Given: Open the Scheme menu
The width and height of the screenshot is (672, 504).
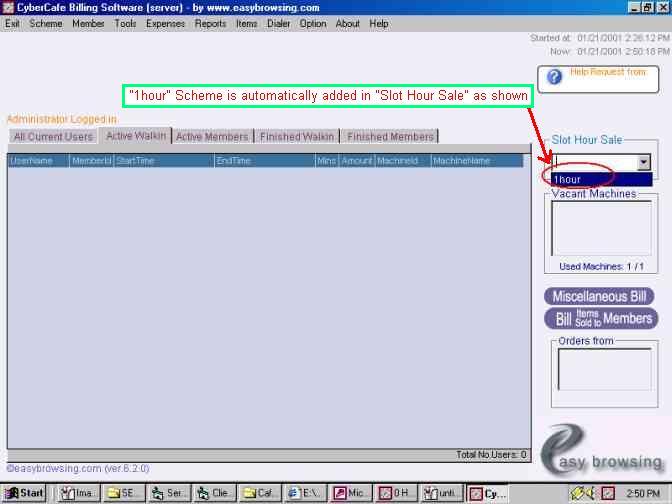Looking at the screenshot, I should 45,23.
